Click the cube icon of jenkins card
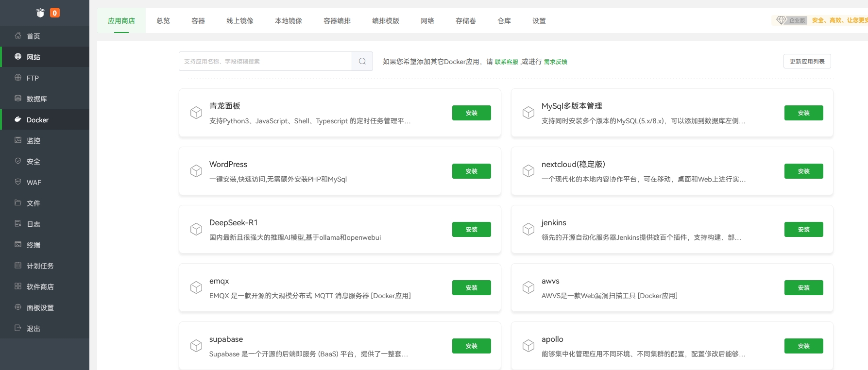The height and width of the screenshot is (370, 868). tap(528, 229)
